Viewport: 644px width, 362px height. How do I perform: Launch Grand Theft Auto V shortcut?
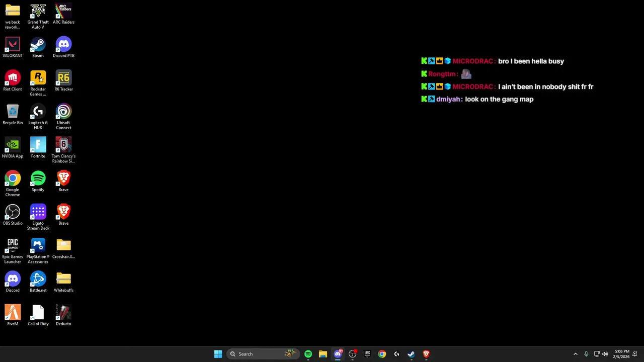pyautogui.click(x=38, y=16)
